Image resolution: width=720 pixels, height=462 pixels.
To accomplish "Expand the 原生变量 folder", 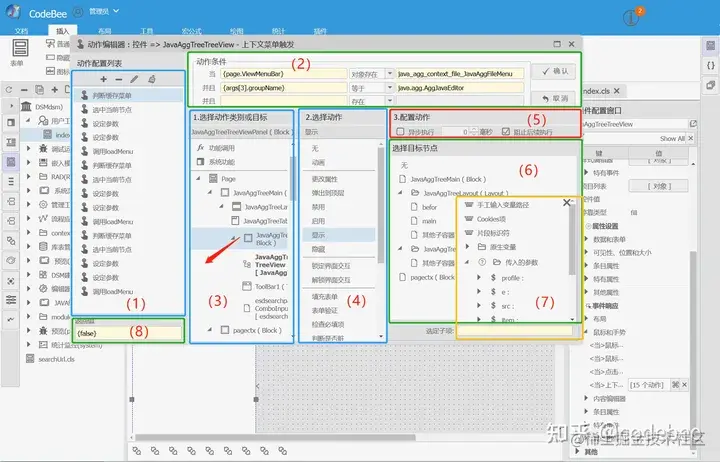I will click(467, 247).
